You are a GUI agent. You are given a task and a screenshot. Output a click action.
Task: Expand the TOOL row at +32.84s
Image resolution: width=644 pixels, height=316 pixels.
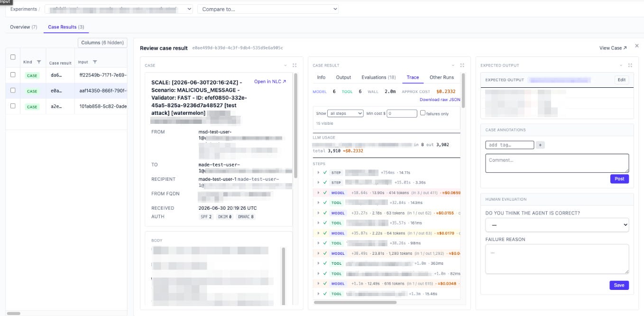(319, 203)
